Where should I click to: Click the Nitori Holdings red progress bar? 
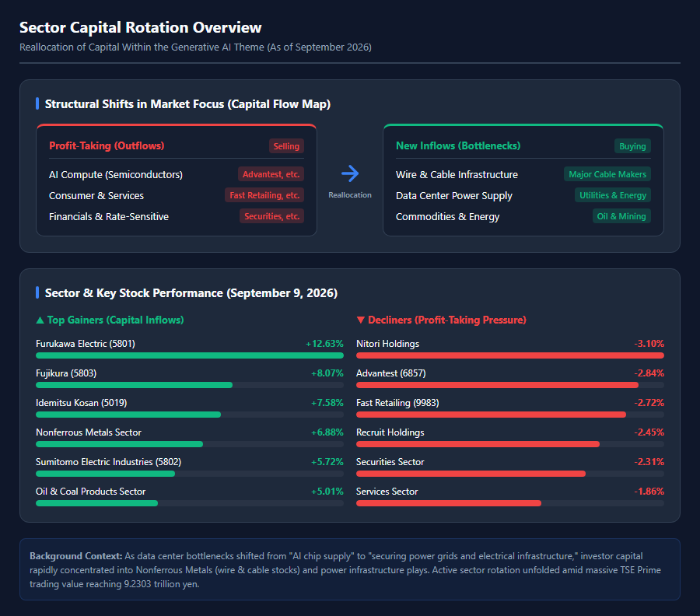[x=510, y=355]
